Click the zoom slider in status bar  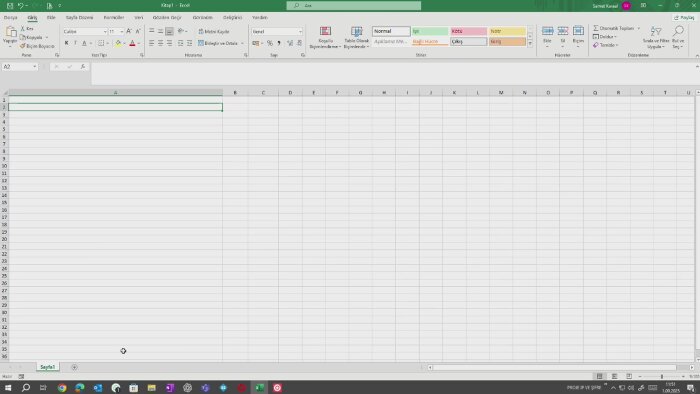click(662, 377)
